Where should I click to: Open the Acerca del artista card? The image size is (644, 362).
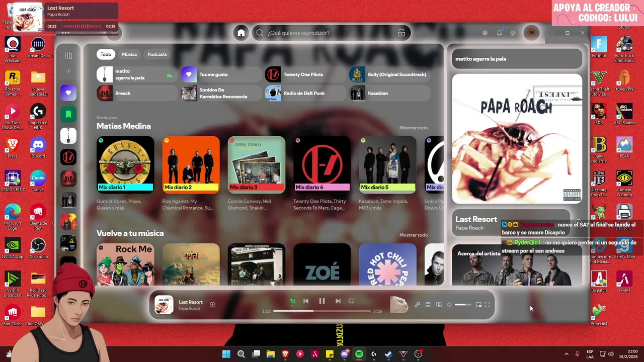[x=517, y=265]
